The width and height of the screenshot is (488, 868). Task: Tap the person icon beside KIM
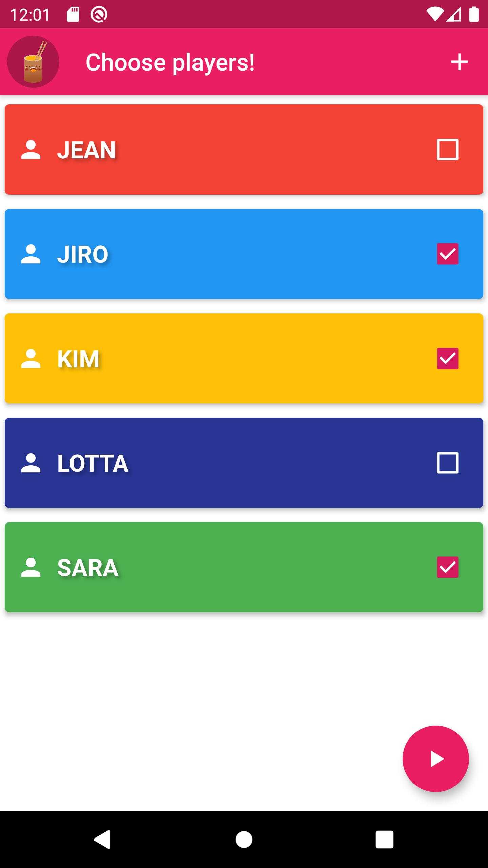31,358
